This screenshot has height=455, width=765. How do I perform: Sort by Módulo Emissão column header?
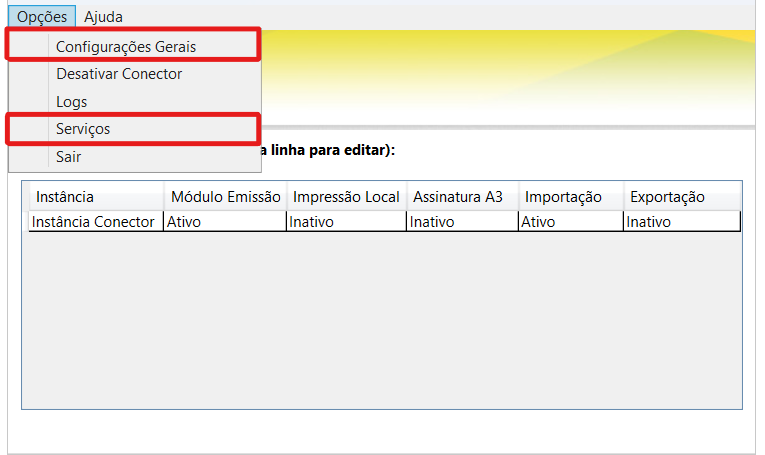tap(225, 197)
